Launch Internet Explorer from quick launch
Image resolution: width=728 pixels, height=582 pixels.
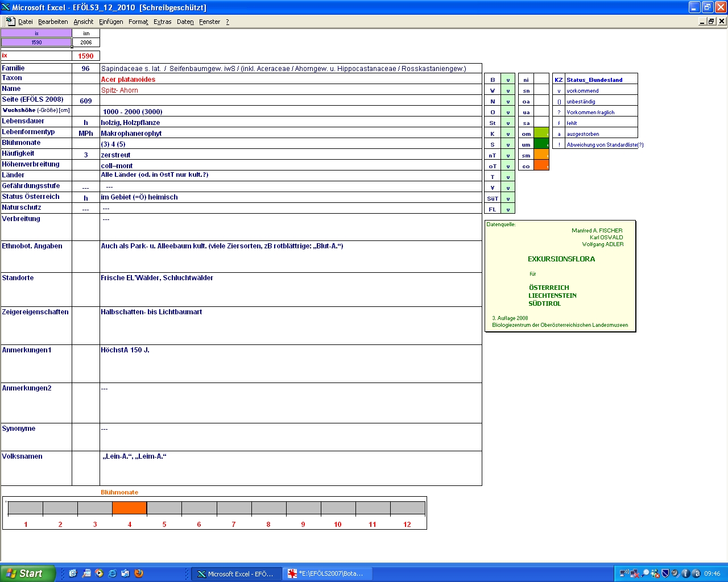click(x=113, y=573)
